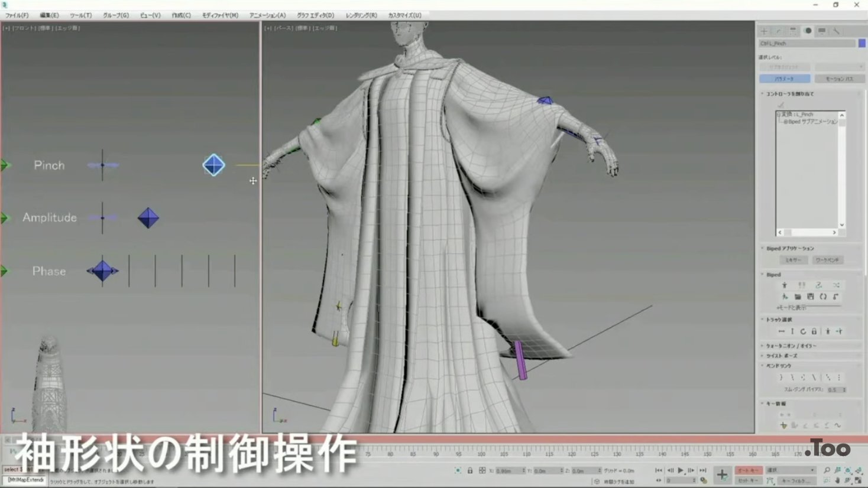Screen dimensions: 868x488
Task: Toggle Lock COM Keying in track selection
Action: (x=814, y=331)
